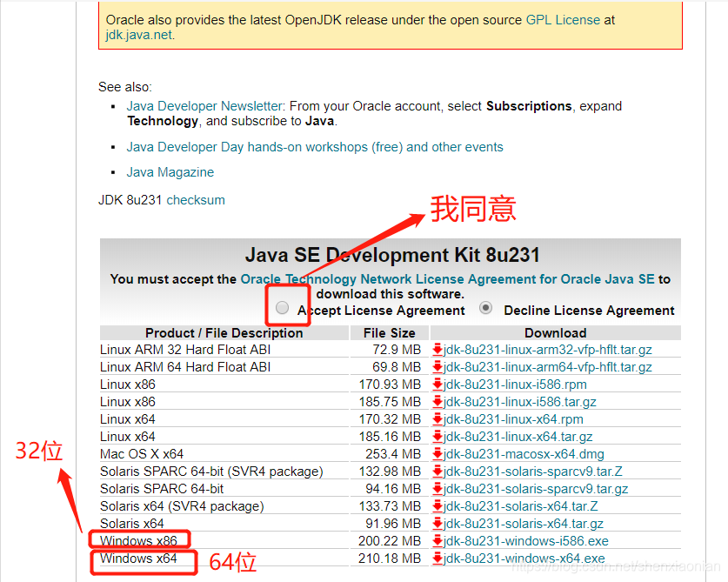Click Java SE Development Kit 8u231 heading

[392, 255]
